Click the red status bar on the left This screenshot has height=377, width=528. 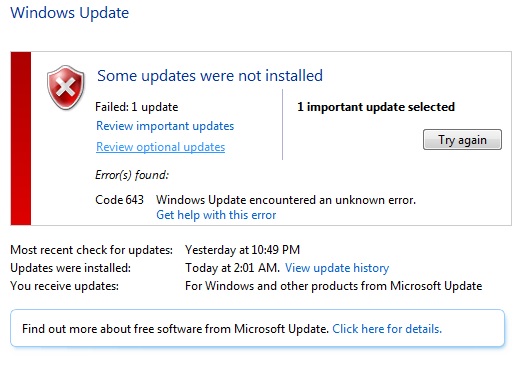pos(21,138)
